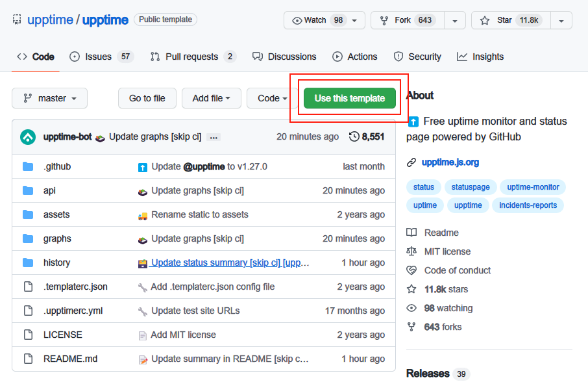Open the upptime.js.org website link
The width and height of the screenshot is (588, 382).
coord(450,162)
